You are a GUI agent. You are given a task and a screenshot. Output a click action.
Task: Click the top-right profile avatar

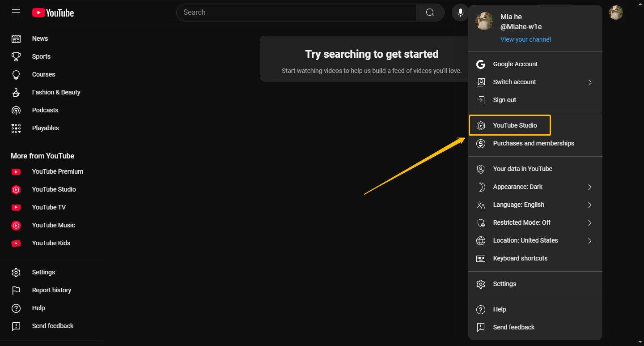pos(616,13)
